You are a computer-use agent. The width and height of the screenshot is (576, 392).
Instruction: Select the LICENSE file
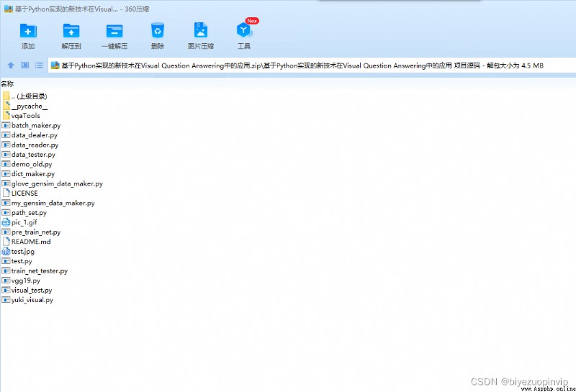[x=20, y=193]
